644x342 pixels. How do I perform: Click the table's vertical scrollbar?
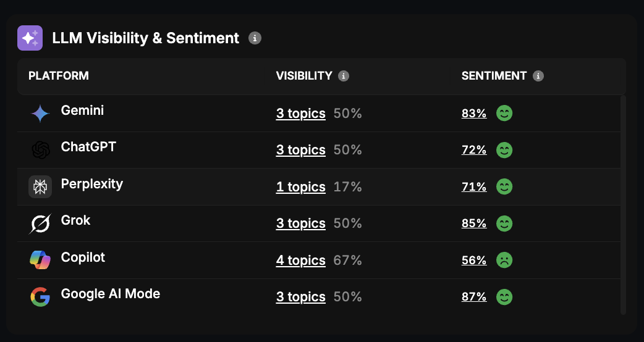pyautogui.click(x=623, y=204)
